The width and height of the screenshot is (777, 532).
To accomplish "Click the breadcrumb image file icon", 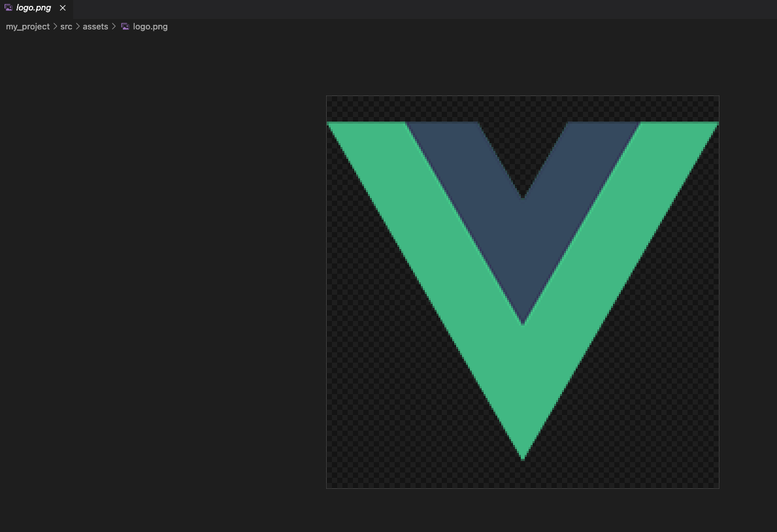I will [x=125, y=26].
